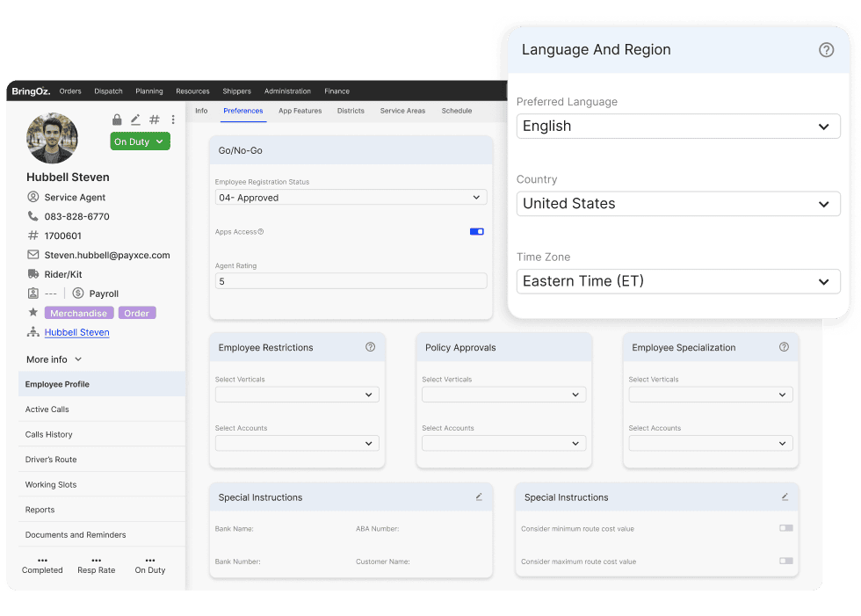Expand the More info section
The height and width of the screenshot is (616, 861).
pos(54,359)
